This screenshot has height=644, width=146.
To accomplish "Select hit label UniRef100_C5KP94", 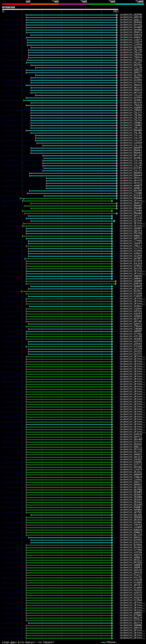I will pos(131,55).
